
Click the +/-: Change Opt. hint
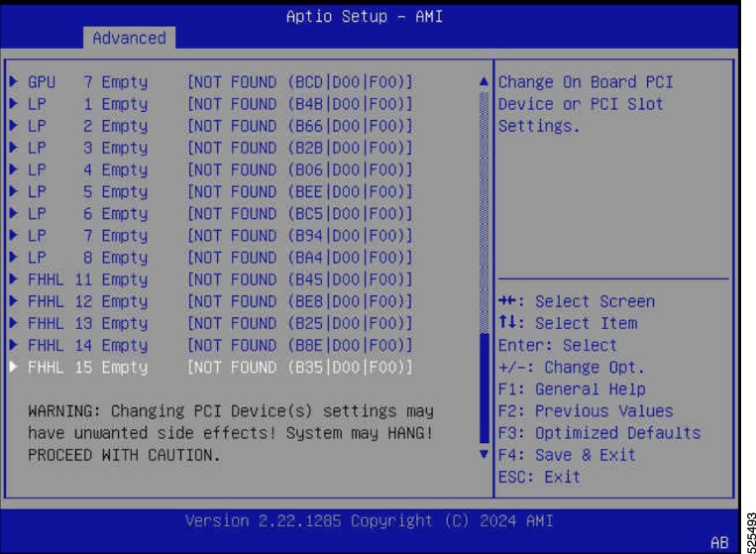(x=572, y=368)
